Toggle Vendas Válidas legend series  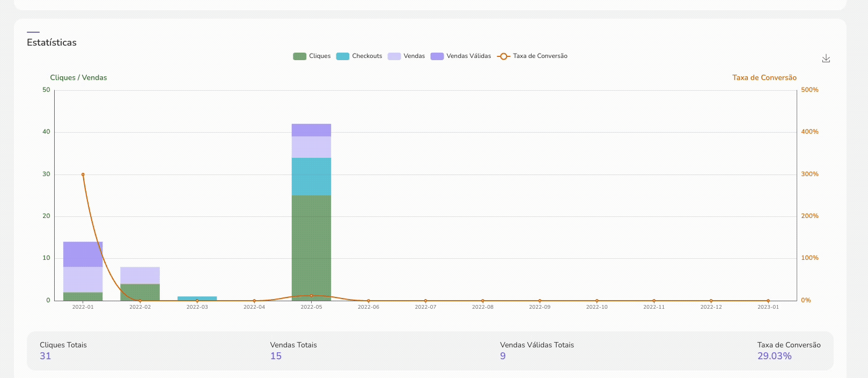468,56
